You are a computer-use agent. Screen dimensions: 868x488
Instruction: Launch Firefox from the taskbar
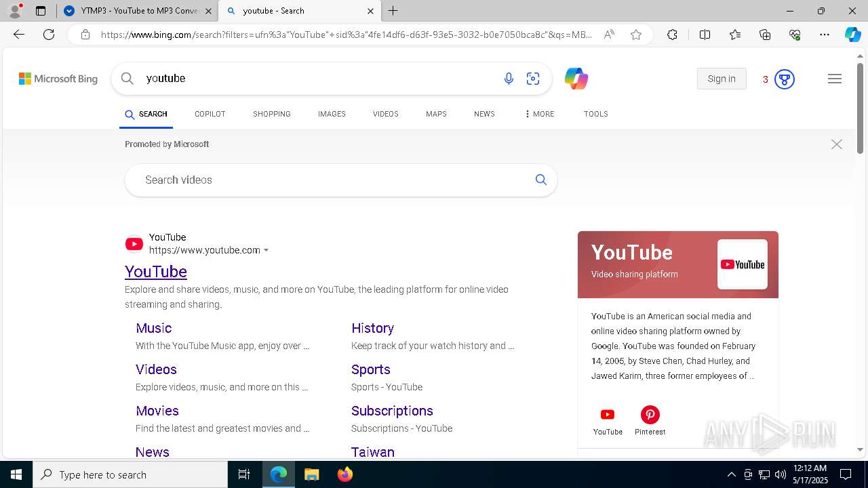[345, 474]
